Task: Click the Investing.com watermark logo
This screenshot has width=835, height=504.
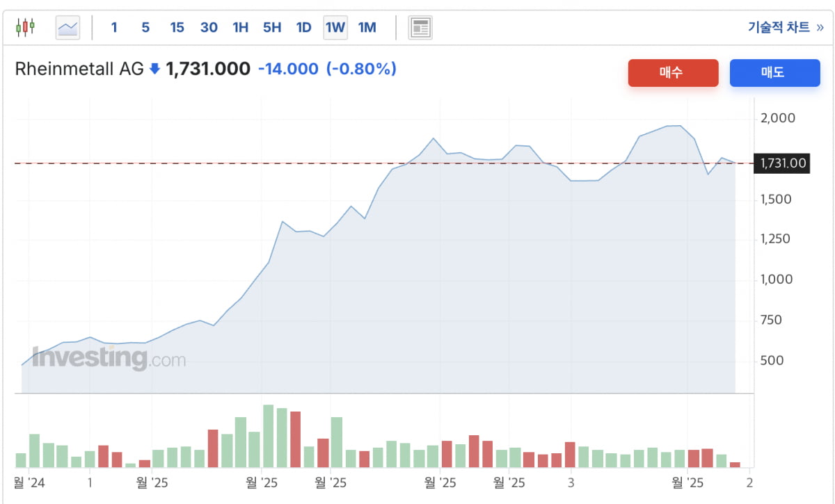Action: pyautogui.click(x=109, y=359)
